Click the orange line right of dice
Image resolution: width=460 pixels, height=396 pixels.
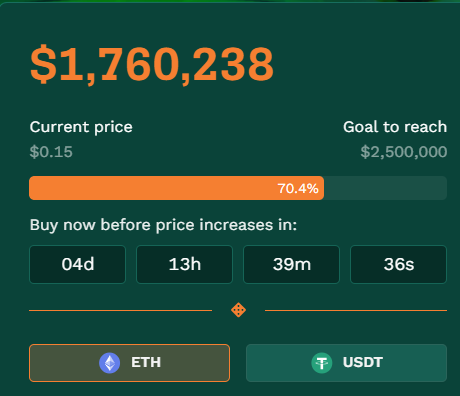tap(356, 310)
